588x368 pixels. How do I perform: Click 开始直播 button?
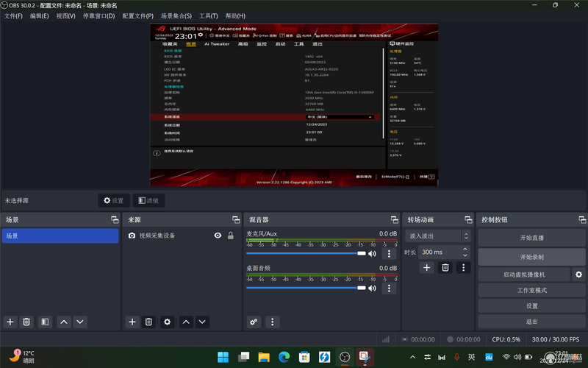tap(531, 238)
